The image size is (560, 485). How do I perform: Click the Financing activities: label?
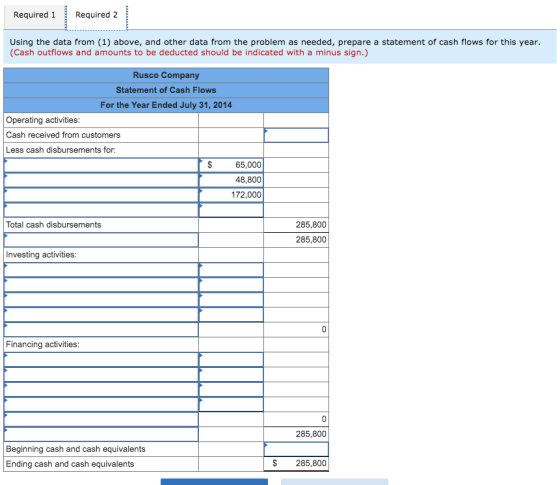(x=42, y=345)
